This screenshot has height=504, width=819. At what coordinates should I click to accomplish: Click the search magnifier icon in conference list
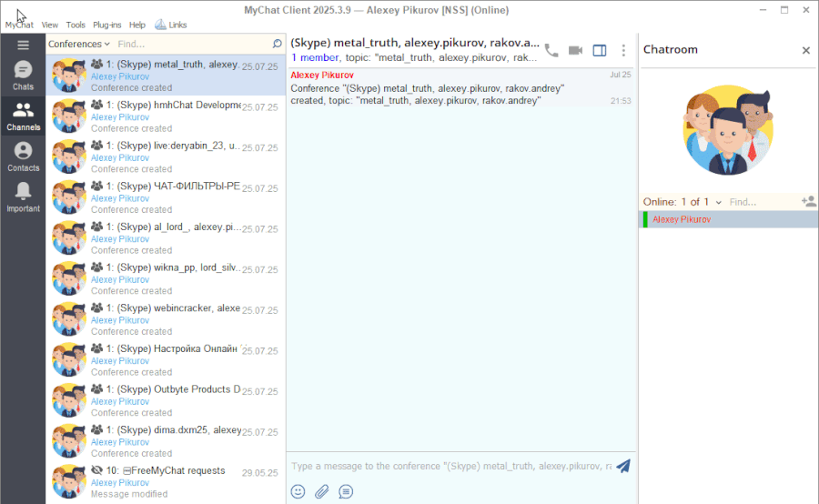point(277,44)
